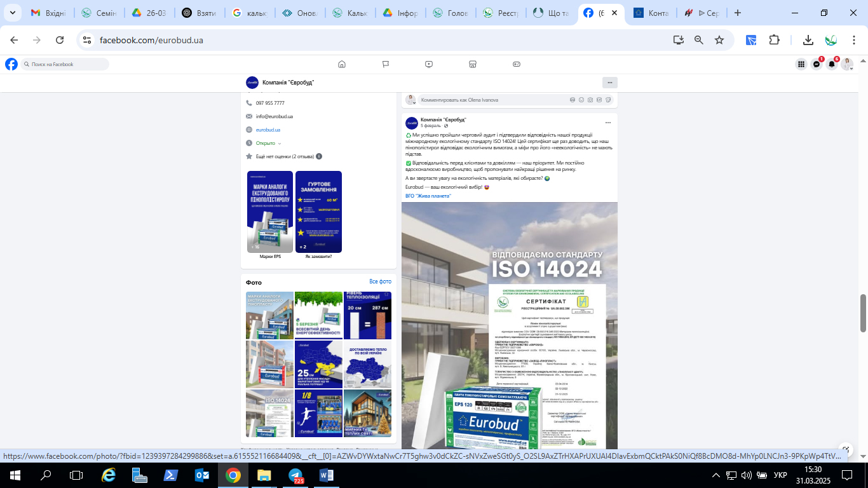Open the Pages flag icon

pyautogui.click(x=386, y=64)
